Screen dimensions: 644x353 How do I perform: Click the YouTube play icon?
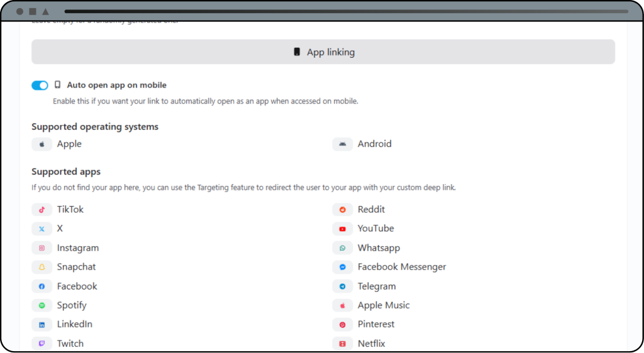click(x=343, y=229)
